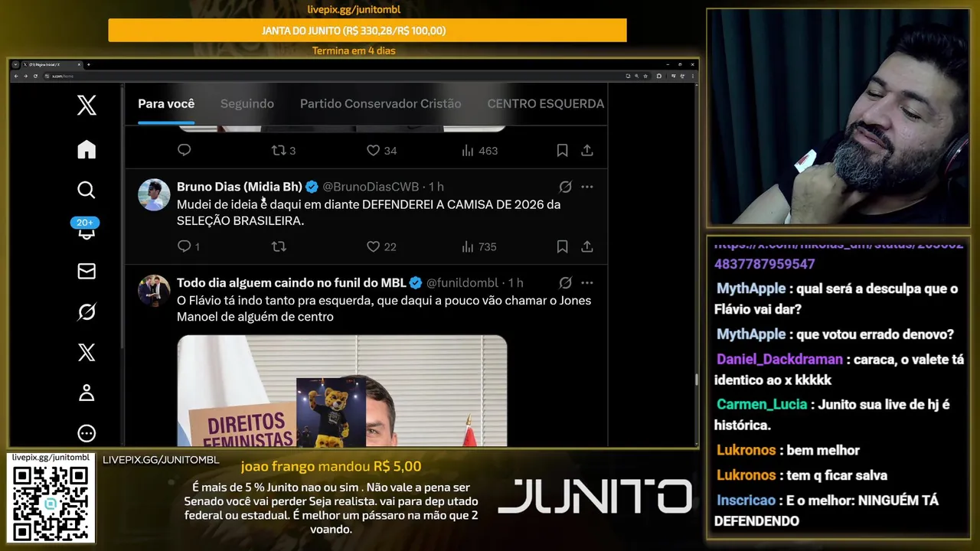Open funildombl profile avatar
Screen dimensions: 980x551
coord(154,291)
